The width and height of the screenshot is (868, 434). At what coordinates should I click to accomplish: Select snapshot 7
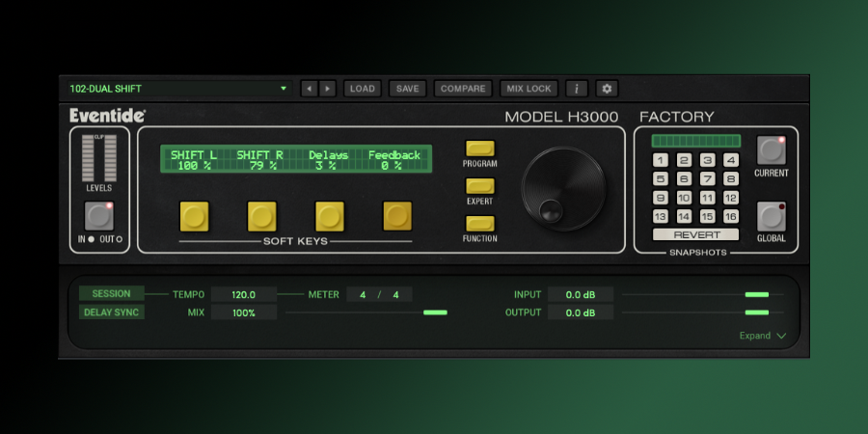click(708, 178)
